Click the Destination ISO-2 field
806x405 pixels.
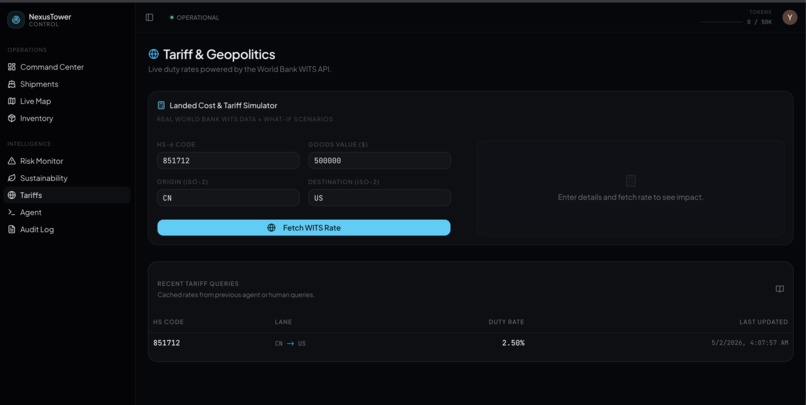click(x=379, y=198)
